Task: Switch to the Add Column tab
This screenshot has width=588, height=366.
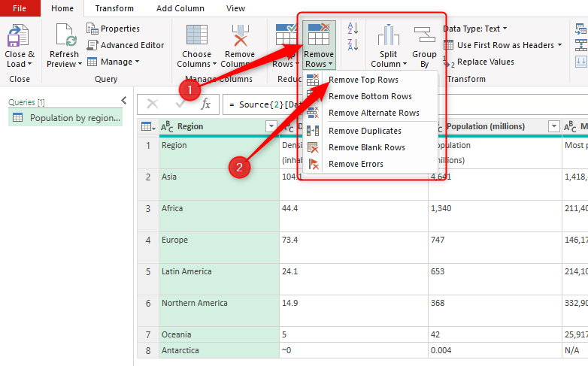Action: (180, 8)
